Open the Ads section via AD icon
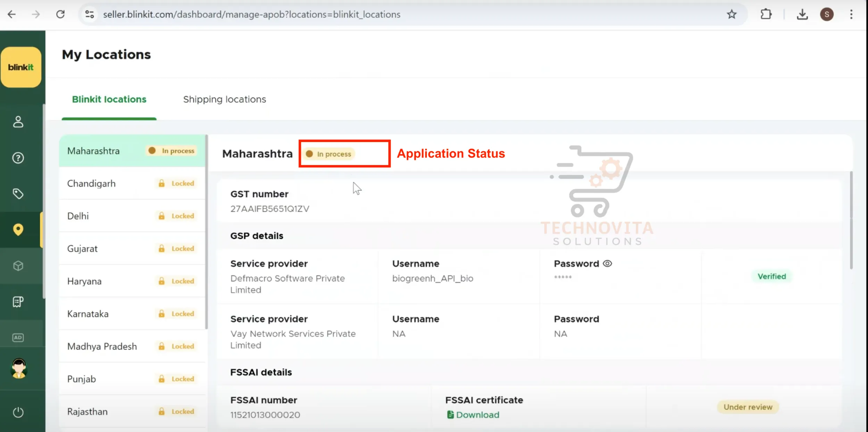This screenshot has width=868, height=432. tap(18, 337)
